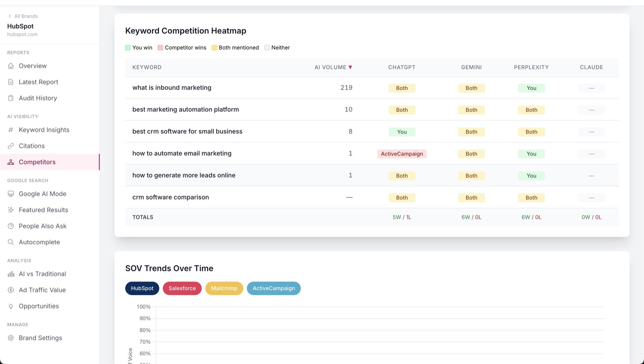644x364 pixels.
Task: Click the 'crm software comparison' keyword
Action: (170, 197)
